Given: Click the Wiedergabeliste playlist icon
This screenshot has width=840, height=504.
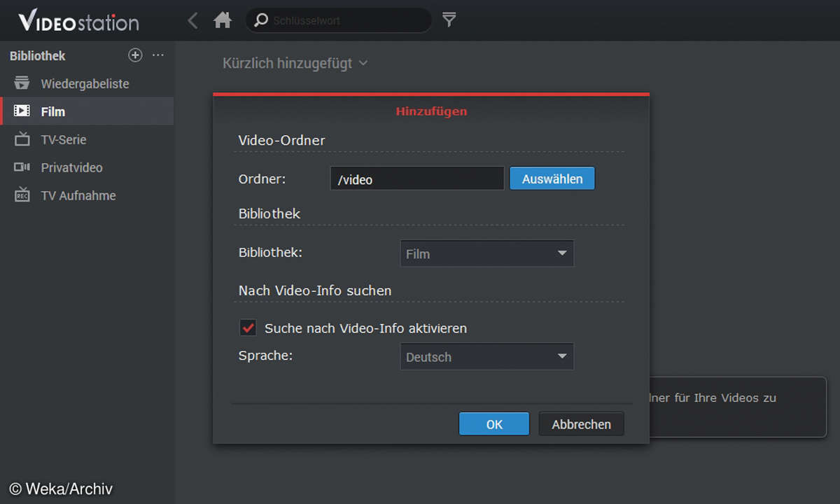Looking at the screenshot, I should (x=22, y=83).
